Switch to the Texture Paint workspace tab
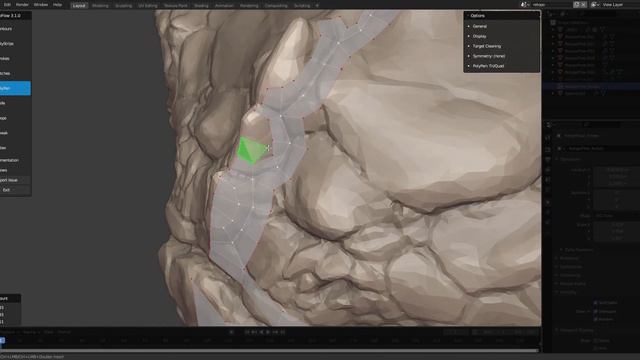The height and width of the screenshot is (360, 640). pyautogui.click(x=176, y=6)
